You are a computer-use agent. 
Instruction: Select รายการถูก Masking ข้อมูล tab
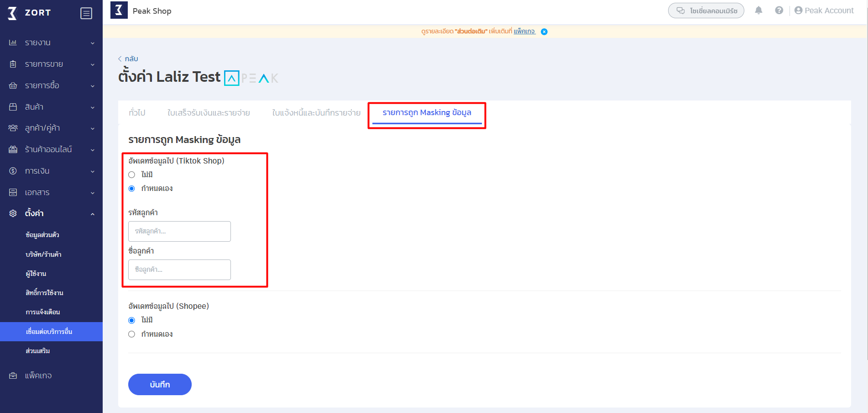tap(427, 112)
